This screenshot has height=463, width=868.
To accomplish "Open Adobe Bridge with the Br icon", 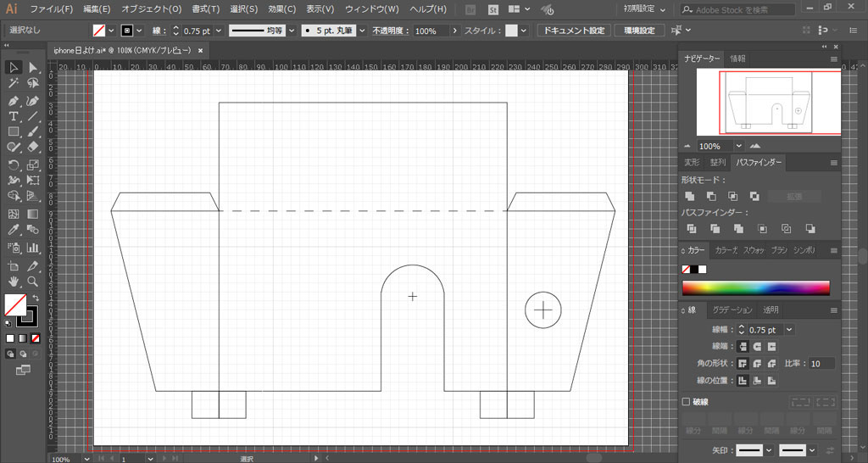I will [x=470, y=9].
